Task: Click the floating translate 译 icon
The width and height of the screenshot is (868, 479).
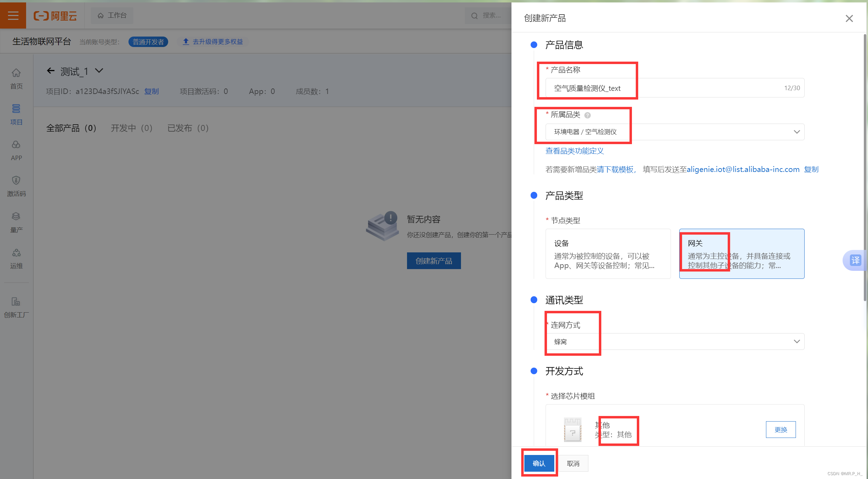Action: pos(855,260)
